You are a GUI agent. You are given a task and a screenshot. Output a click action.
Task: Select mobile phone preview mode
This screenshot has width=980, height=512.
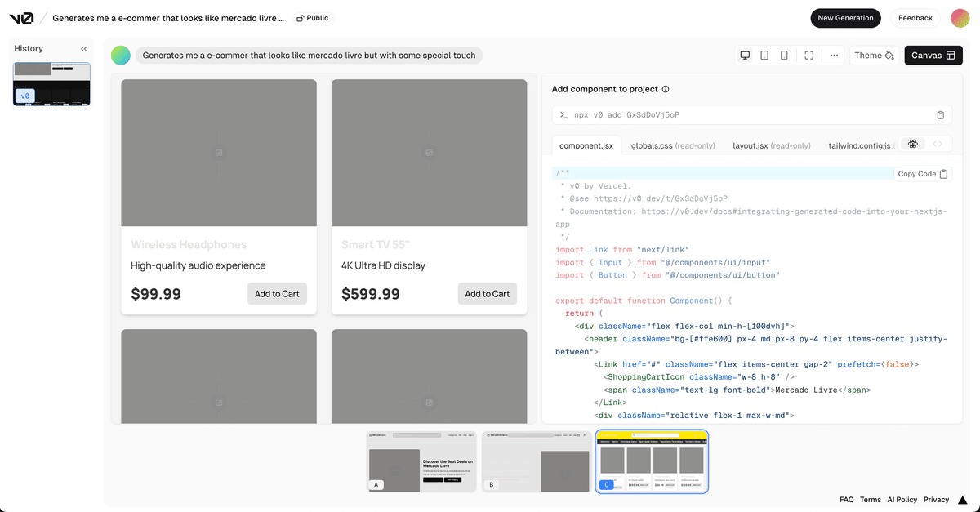(784, 56)
